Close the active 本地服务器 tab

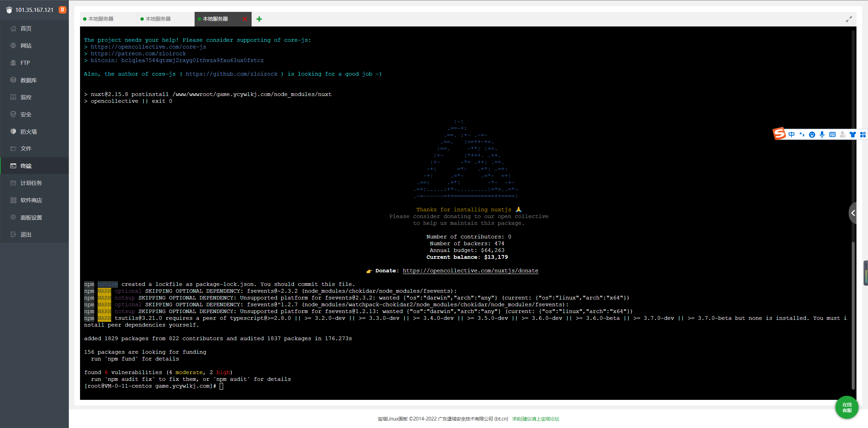[245, 19]
